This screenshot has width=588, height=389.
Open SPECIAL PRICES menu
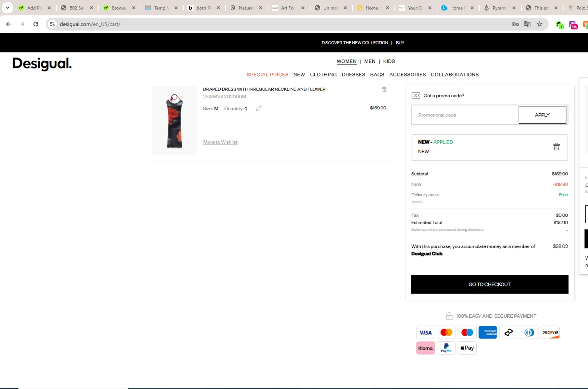pyautogui.click(x=267, y=74)
